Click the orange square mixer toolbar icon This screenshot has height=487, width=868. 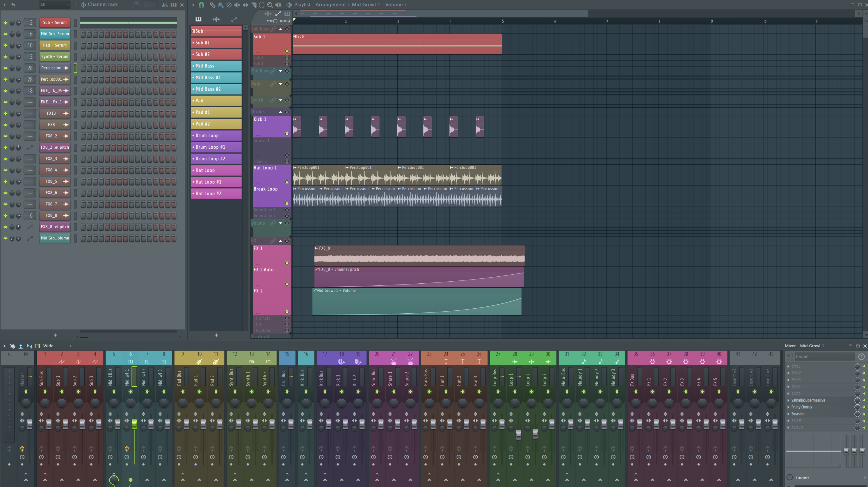(38, 346)
